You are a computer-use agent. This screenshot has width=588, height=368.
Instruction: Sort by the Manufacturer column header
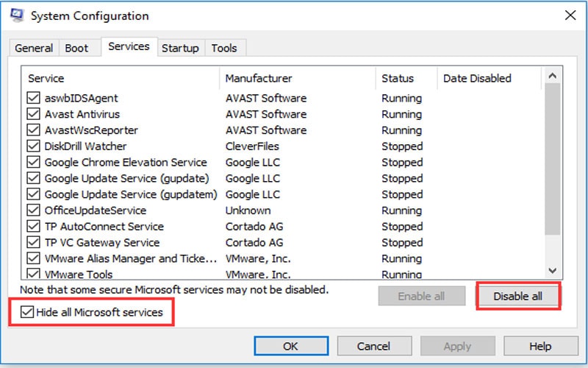point(298,78)
